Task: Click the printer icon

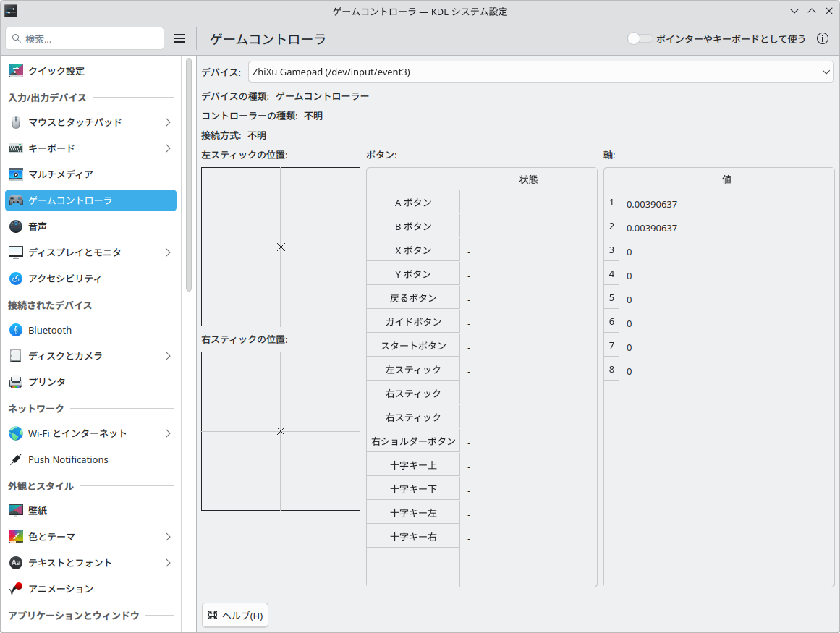Action: tap(16, 382)
